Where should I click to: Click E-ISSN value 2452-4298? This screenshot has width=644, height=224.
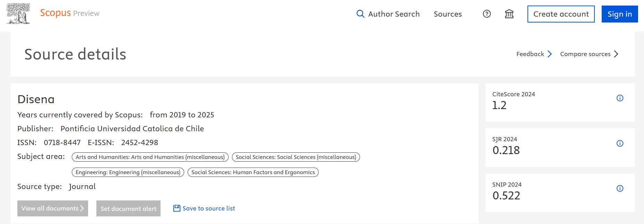coord(139,143)
